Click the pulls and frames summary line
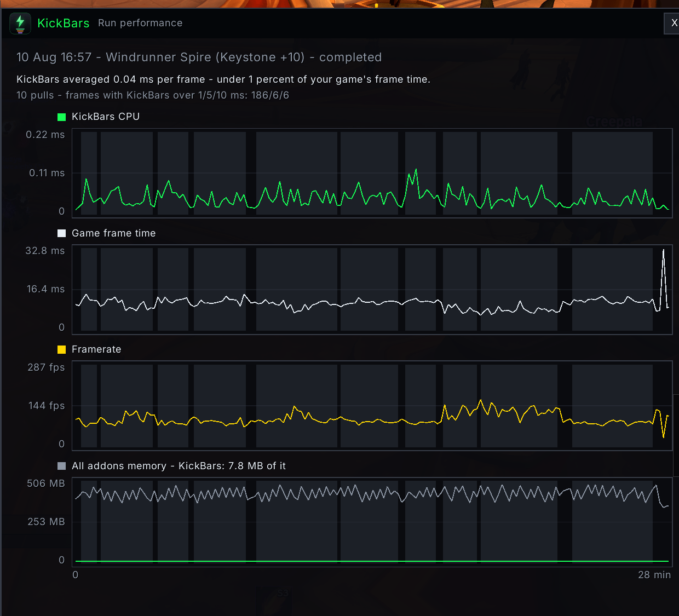The width and height of the screenshot is (679, 616). tap(153, 95)
